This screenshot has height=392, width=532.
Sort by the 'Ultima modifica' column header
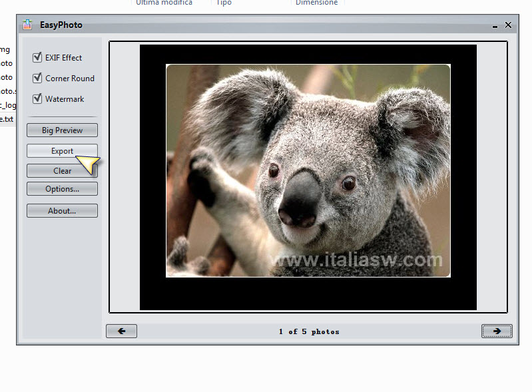pyautogui.click(x=164, y=3)
